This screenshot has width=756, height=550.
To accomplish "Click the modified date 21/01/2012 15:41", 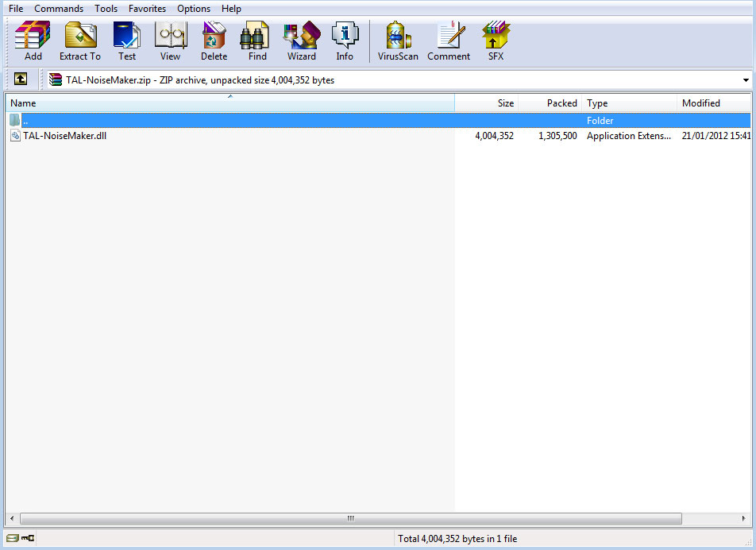I will coord(716,136).
